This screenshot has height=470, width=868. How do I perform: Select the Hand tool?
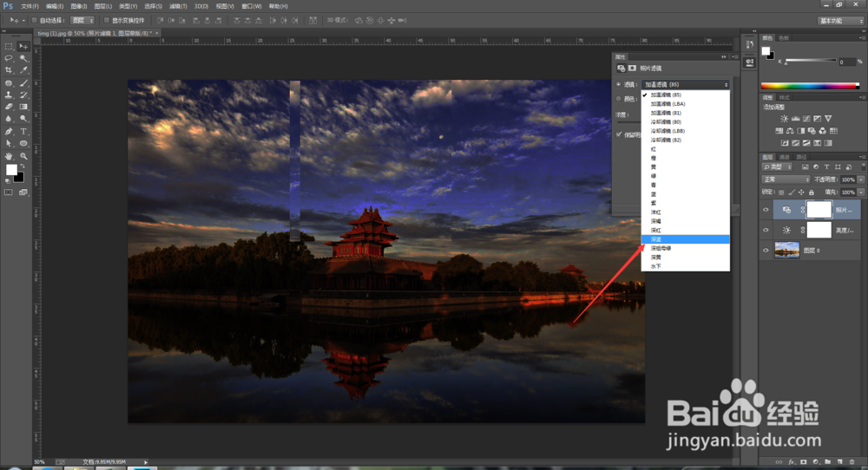(x=9, y=156)
